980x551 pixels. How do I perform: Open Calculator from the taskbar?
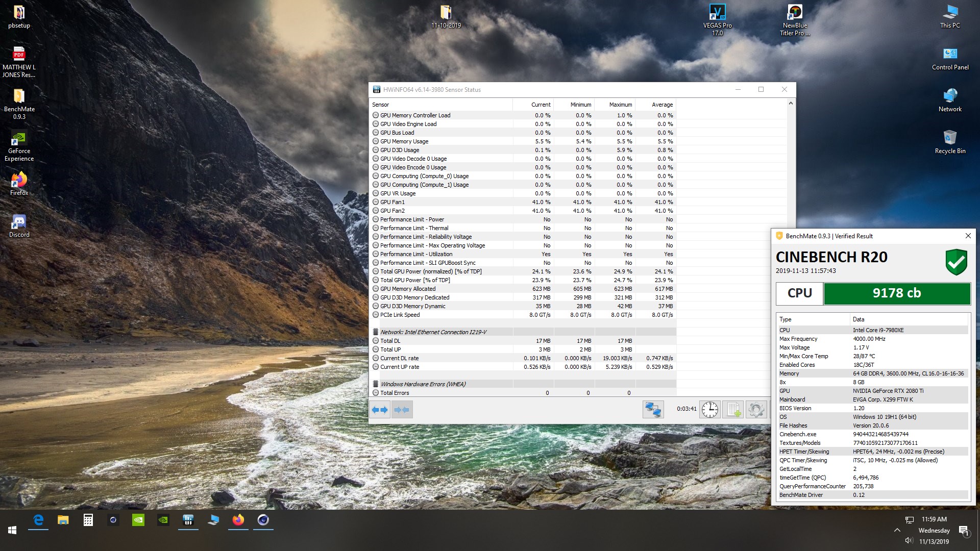click(88, 520)
